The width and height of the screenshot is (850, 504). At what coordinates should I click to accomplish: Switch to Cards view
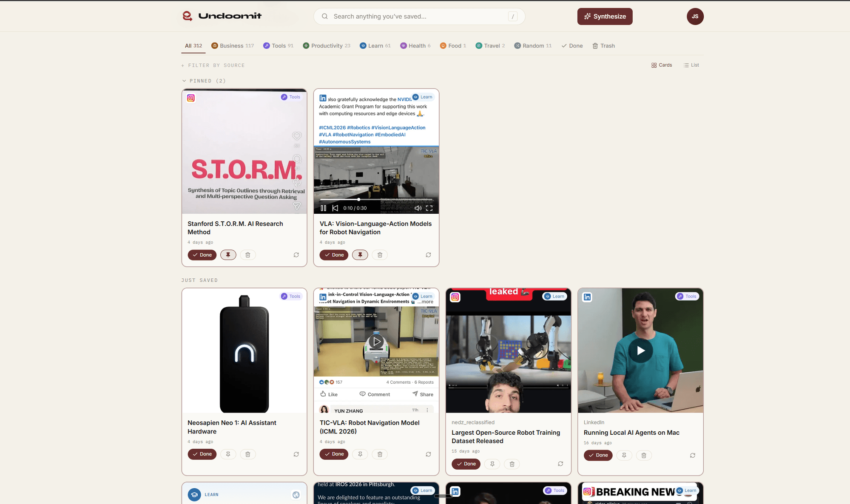pos(662,65)
